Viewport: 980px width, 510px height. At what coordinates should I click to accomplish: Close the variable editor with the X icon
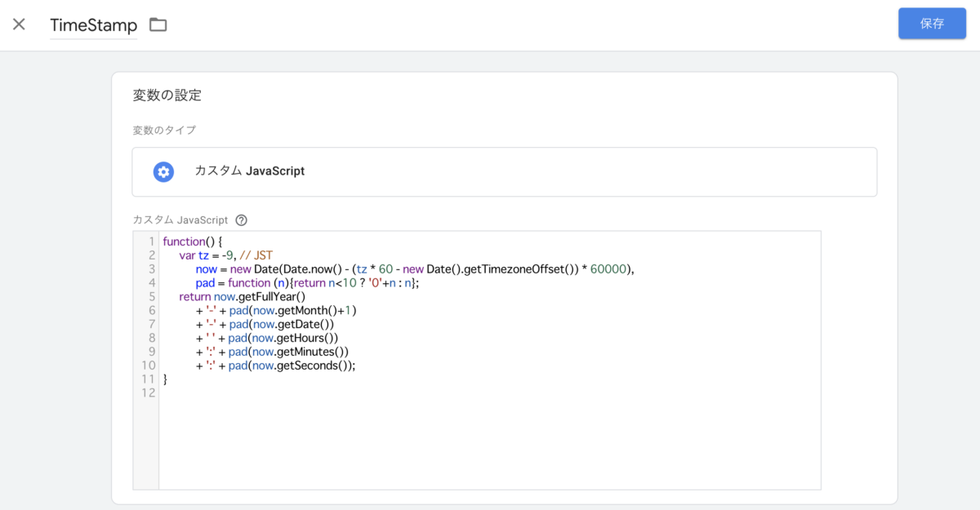19,24
